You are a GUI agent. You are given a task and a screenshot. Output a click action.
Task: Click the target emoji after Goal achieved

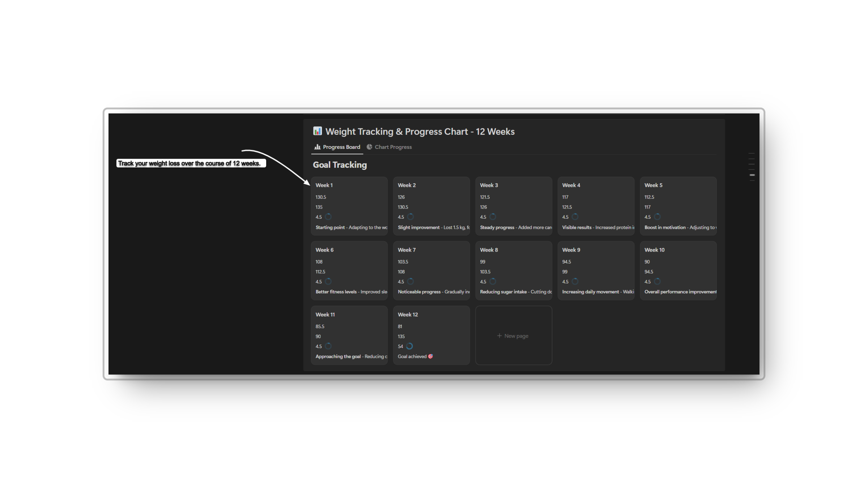click(x=430, y=356)
